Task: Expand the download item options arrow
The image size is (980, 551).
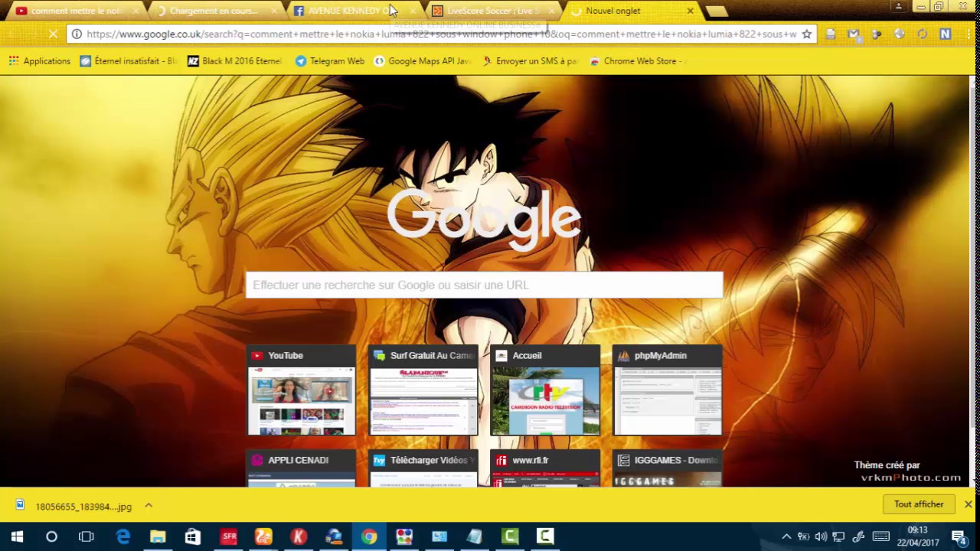Action: [149, 505]
